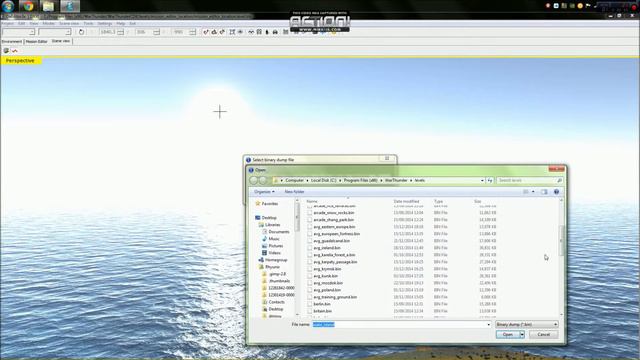640x360 pixels.
Task: Click the Open button
Action: coord(507,334)
